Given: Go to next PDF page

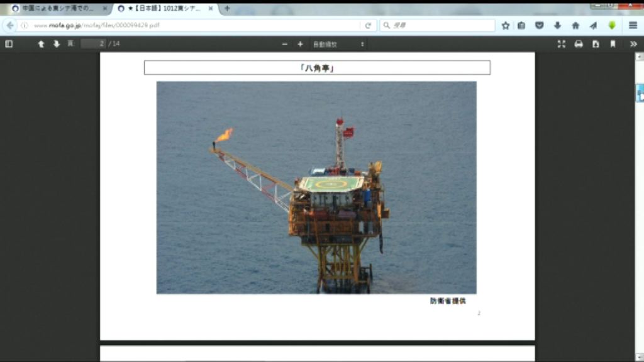Looking at the screenshot, I should pos(57,44).
